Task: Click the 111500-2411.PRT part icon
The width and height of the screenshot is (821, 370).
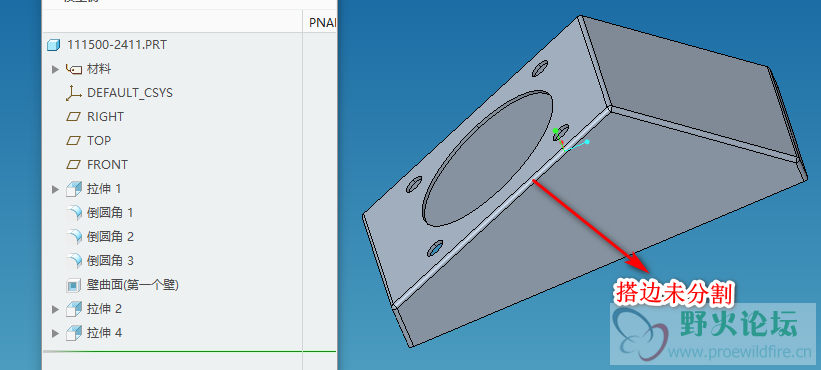Action: [x=53, y=45]
